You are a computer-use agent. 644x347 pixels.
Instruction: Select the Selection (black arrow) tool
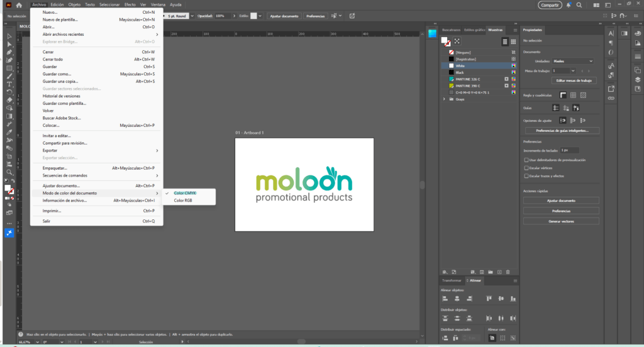coord(9,36)
